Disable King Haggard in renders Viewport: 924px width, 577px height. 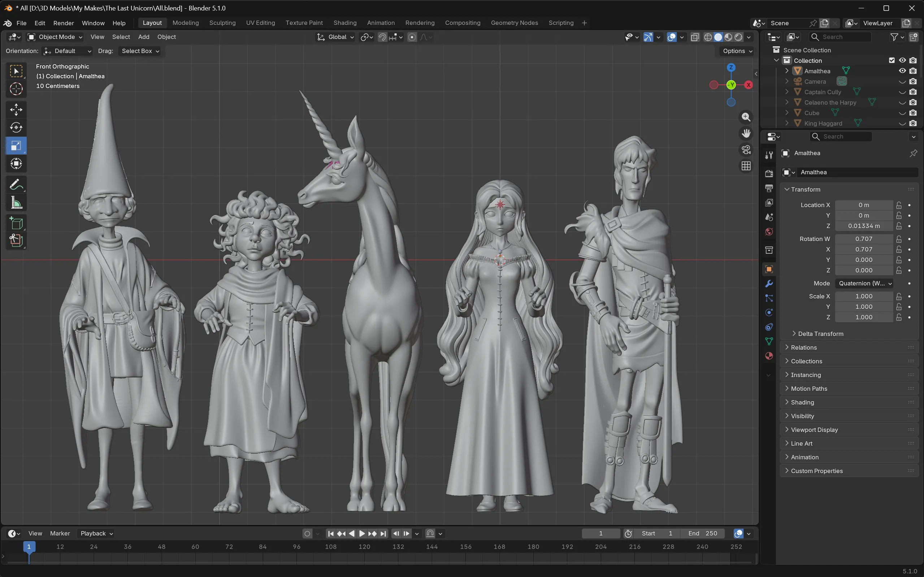913,123
